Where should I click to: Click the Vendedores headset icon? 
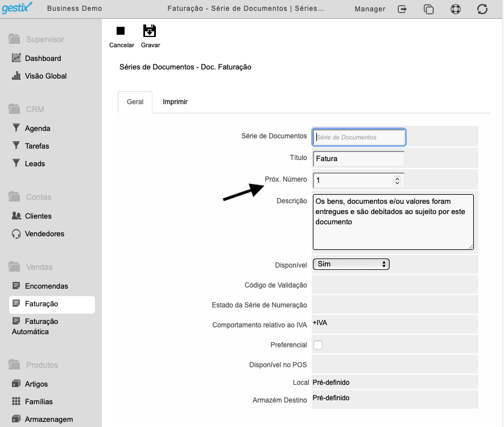(16, 233)
